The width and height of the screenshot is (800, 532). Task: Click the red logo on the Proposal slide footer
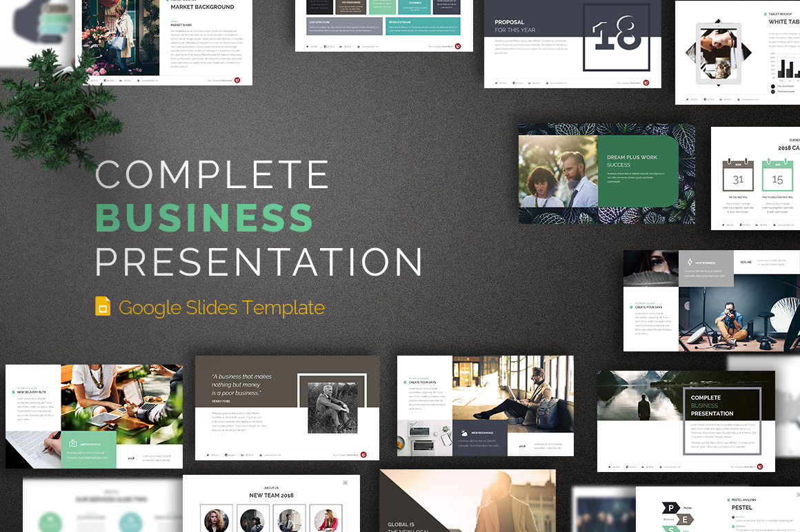click(646, 83)
